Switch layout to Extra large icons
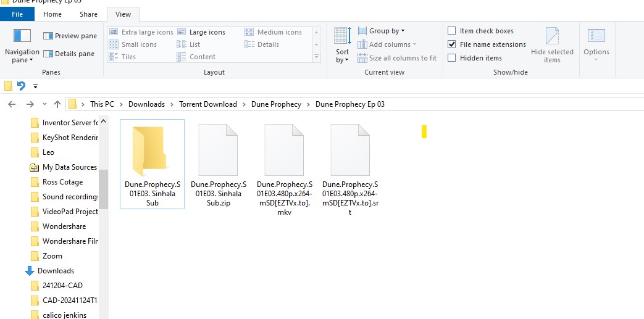The height and width of the screenshot is (319, 644). click(x=141, y=32)
